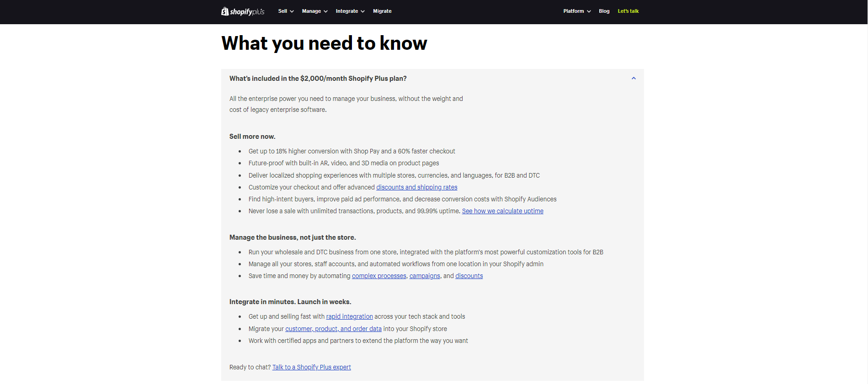
Task: Open the campaigns link
Action: tap(425, 276)
